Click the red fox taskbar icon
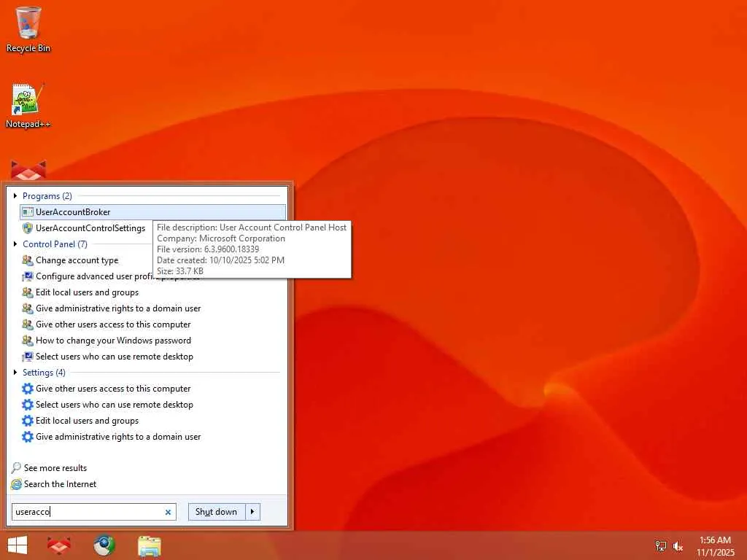Viewport: 747px width, 560px height. [x=59, y=545]
